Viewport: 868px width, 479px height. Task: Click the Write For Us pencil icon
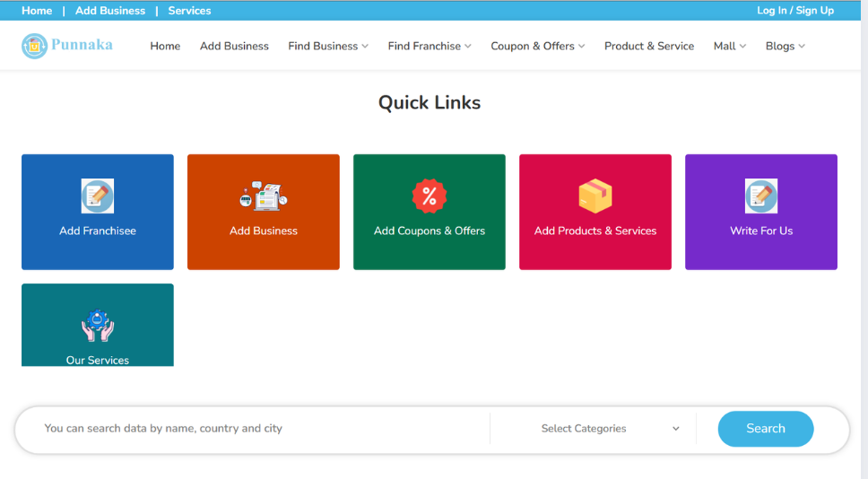761,196
